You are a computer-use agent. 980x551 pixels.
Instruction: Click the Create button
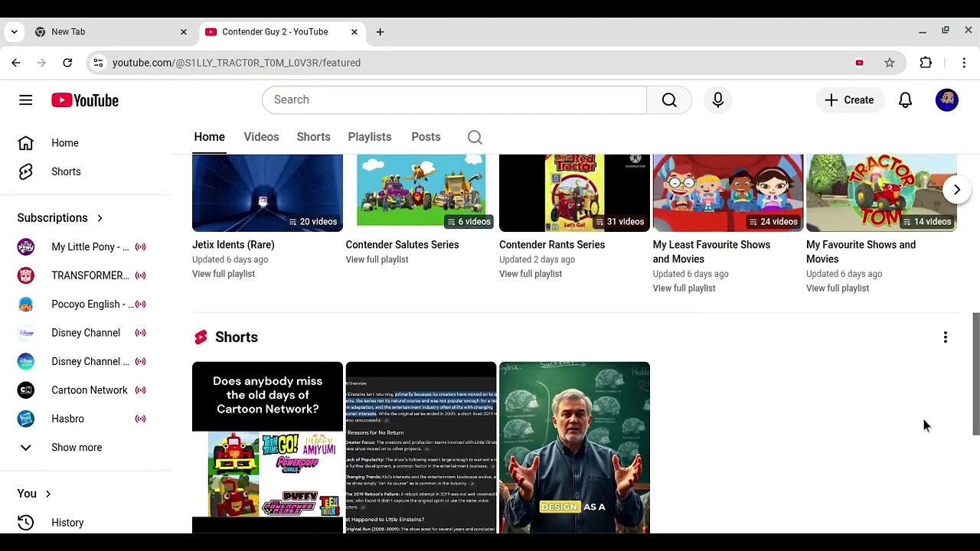849,100
